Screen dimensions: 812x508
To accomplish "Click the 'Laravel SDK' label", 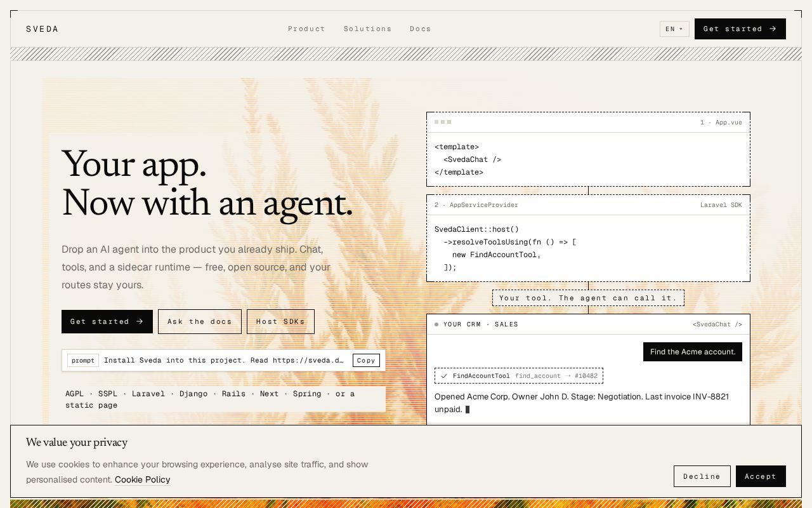I will coord(721,205).
